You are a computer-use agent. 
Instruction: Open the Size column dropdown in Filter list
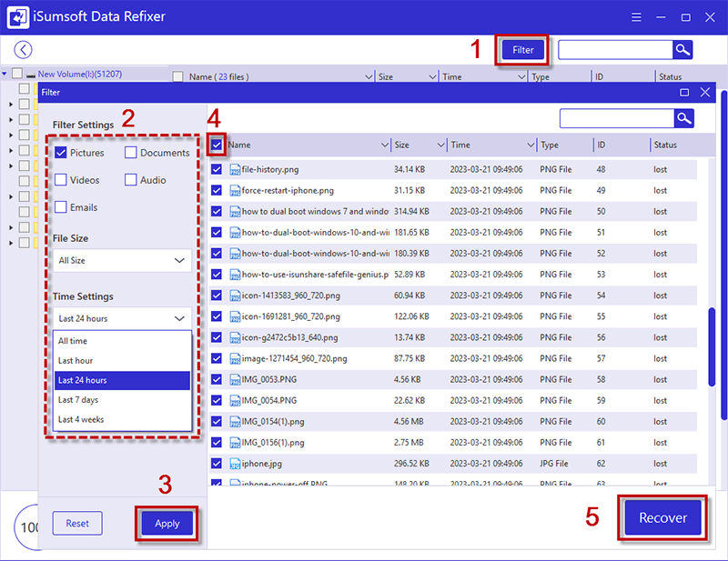click(441, 145)
